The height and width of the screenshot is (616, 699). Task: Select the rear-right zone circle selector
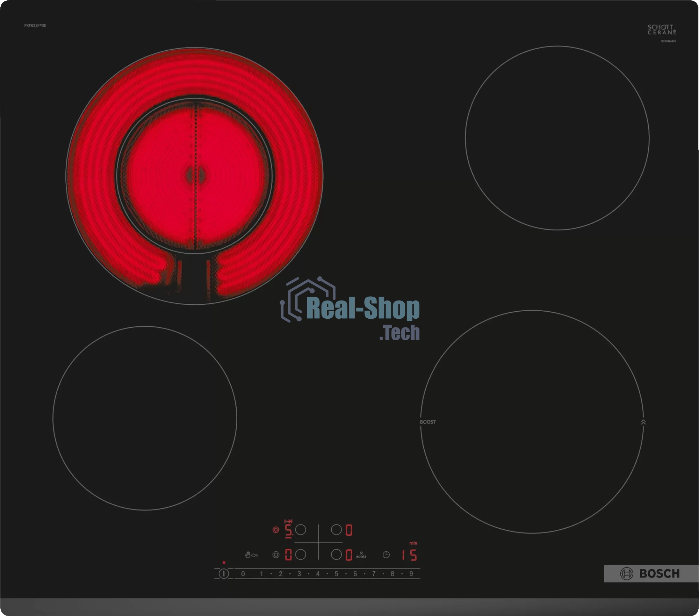[x=336, y=530]
